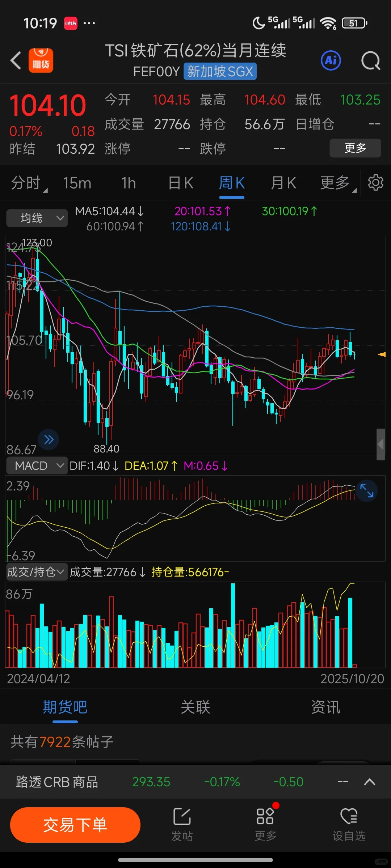Tap the 今开 104.15 value
Viewport: 391px width, 868px height.
(x=171, y=100)
